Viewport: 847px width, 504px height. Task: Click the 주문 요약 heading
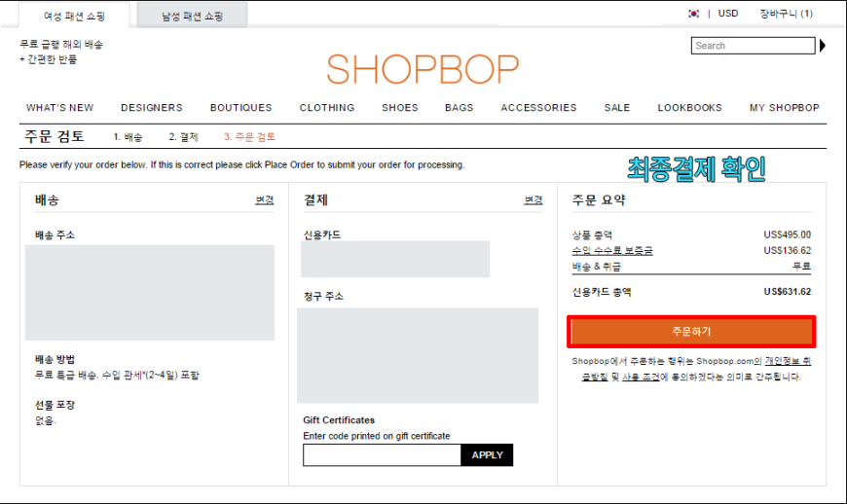pyautogui.click(x=599, y=200)
